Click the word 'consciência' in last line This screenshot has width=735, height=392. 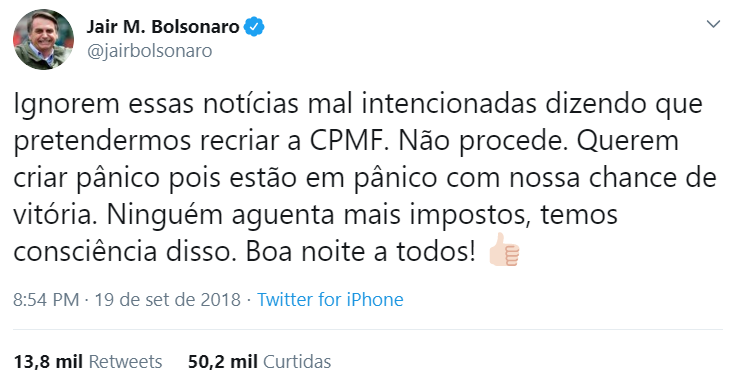click(x=85, y=252)
